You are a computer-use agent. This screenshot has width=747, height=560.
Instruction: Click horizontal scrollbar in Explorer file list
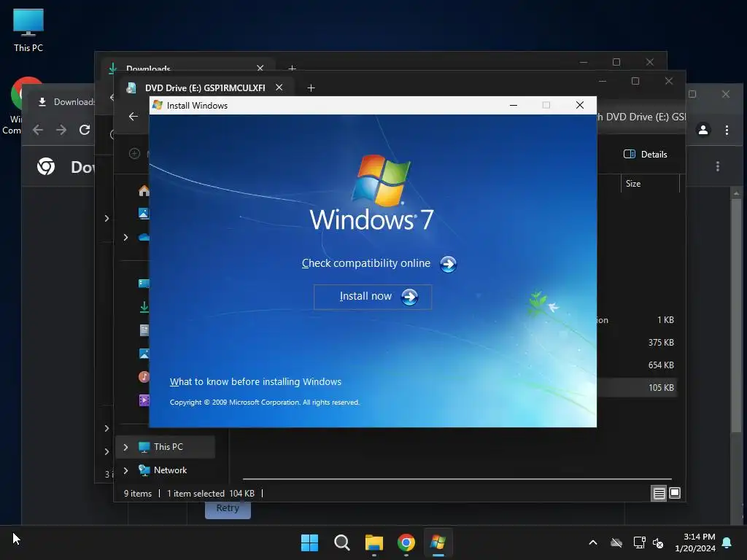[x=457, y=479]
